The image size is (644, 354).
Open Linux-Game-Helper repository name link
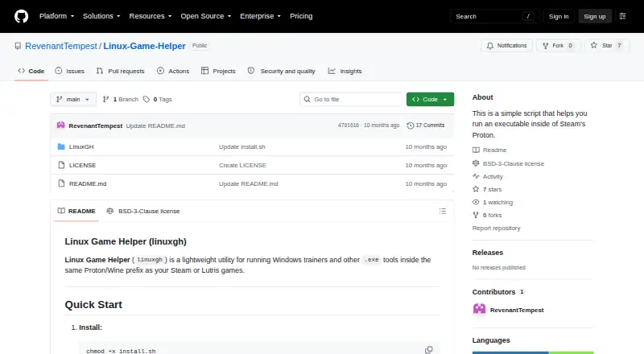[x=145, y=46]
